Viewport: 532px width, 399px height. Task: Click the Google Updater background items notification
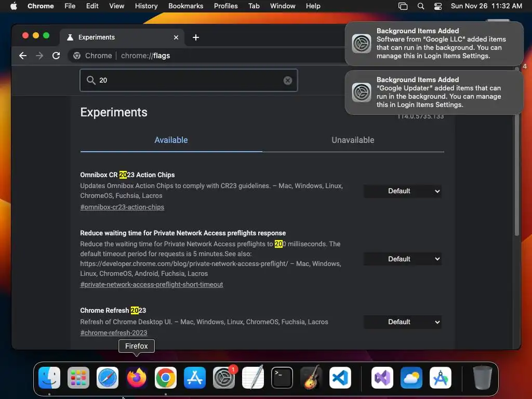[434, 92]
